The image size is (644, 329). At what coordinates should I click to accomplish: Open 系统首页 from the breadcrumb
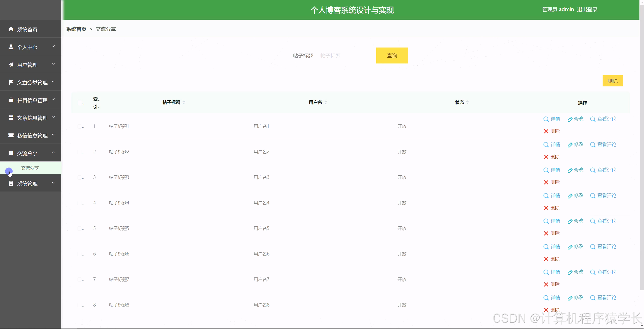[x=76, y=29]
